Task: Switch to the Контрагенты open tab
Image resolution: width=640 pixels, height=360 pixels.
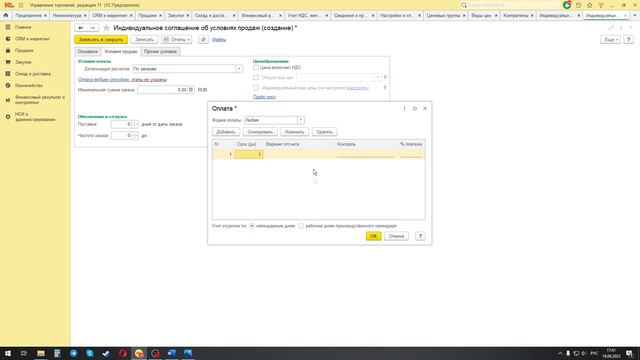Action: click(x=516, y=15)
